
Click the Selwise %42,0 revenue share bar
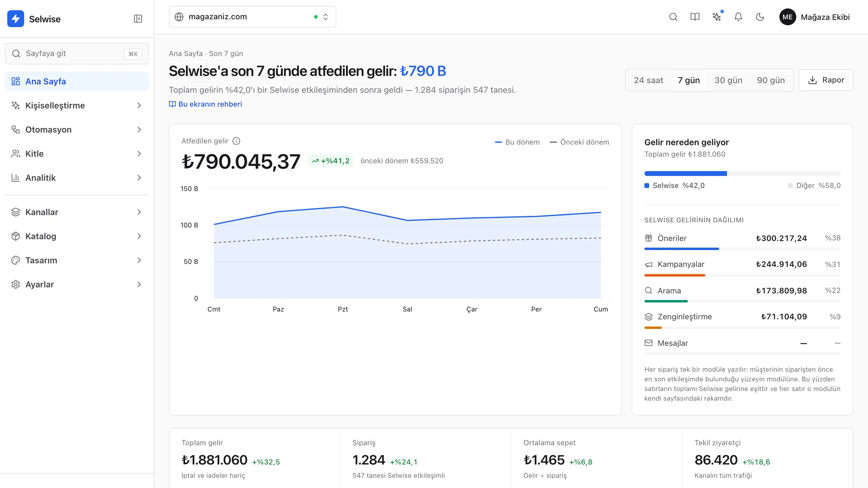point(685,174)
